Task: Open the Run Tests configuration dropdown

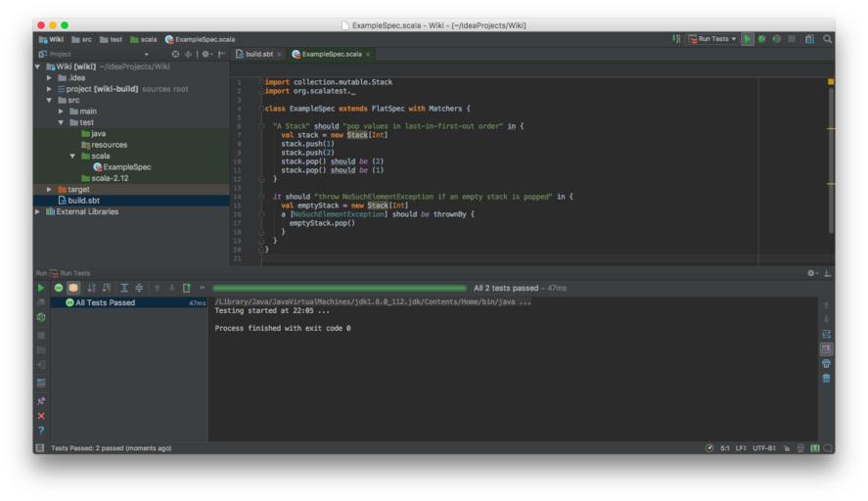Action: point(711,39)
